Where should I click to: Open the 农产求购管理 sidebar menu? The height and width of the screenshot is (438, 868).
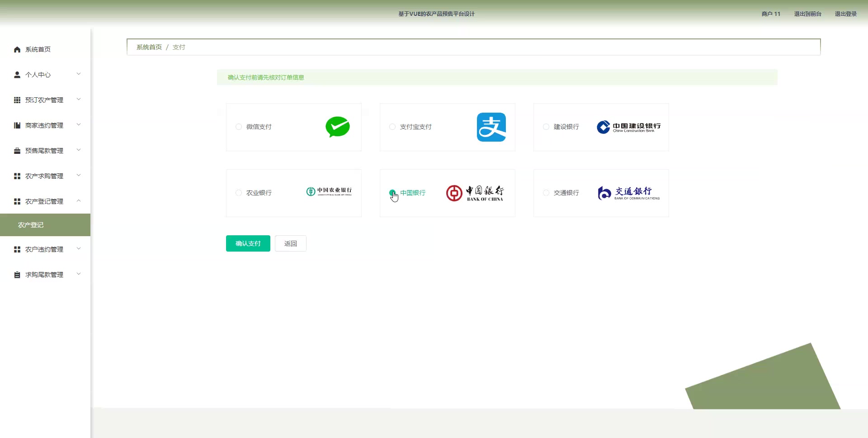(x=45, y=176)
